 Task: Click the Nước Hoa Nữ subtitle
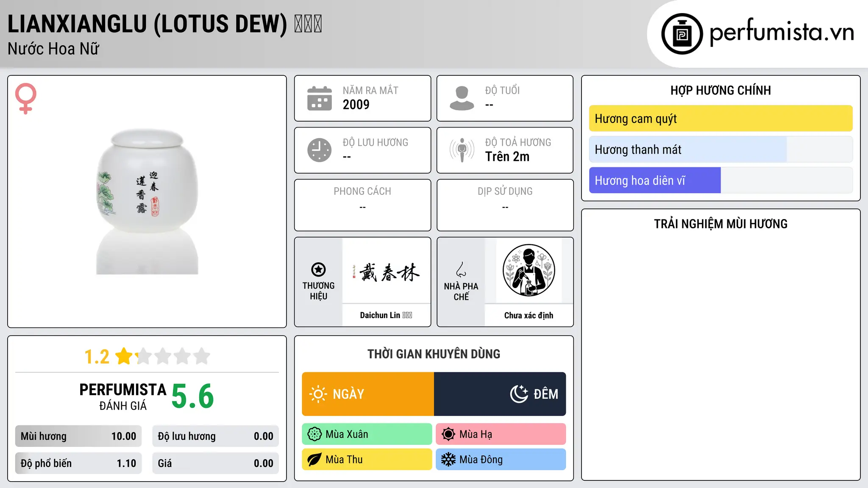[x=53, y=49]
